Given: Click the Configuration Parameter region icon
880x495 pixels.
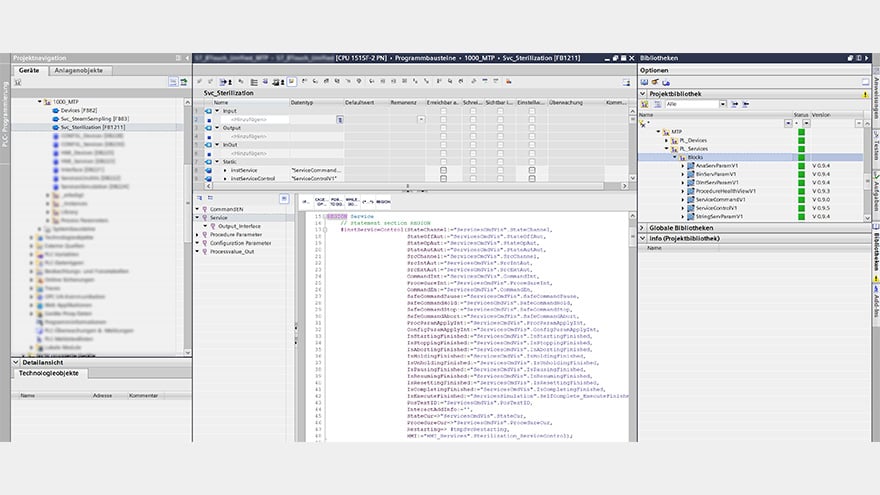Looking at the screenshot, I should pyautogui.click(x=204, y=243).
